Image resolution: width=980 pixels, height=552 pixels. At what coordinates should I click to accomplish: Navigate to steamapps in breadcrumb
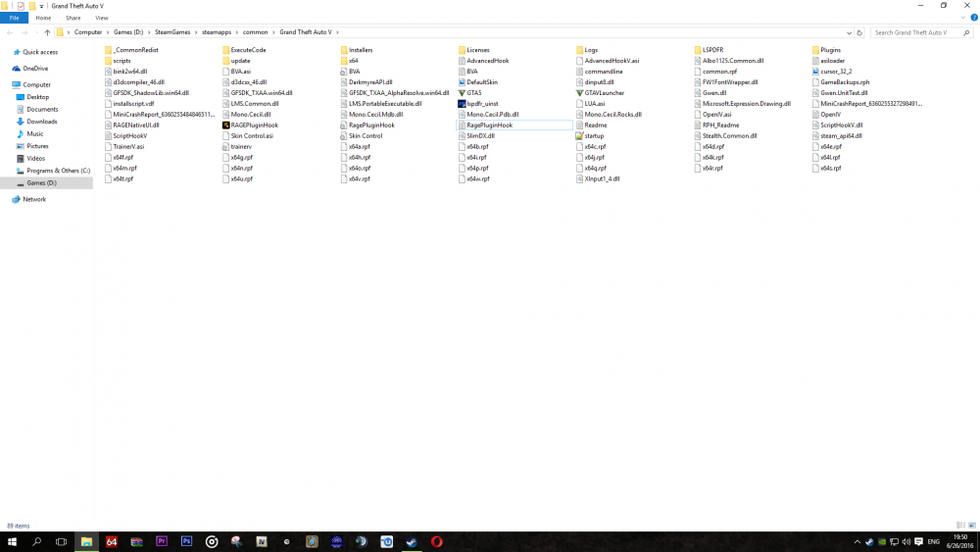click(217, 32)
